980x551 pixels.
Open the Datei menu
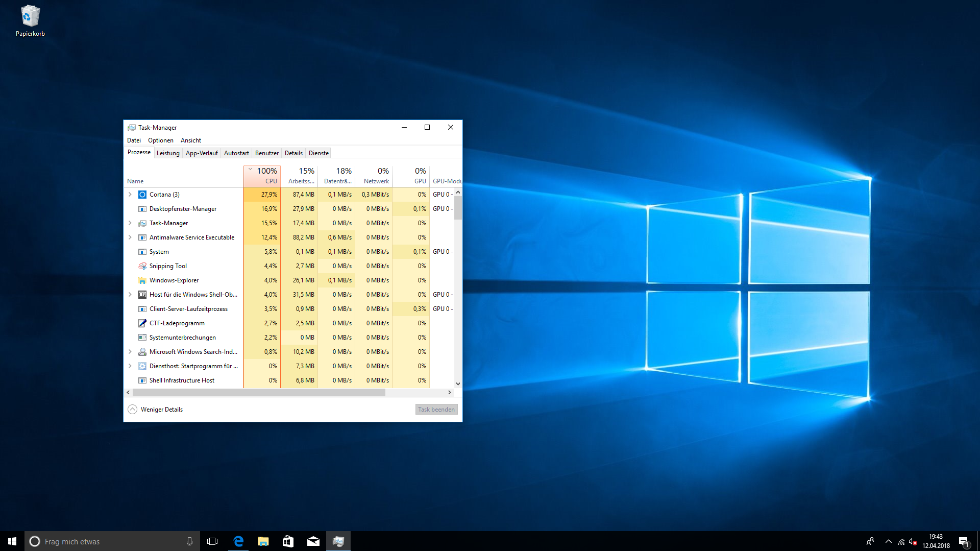[134, 140]
